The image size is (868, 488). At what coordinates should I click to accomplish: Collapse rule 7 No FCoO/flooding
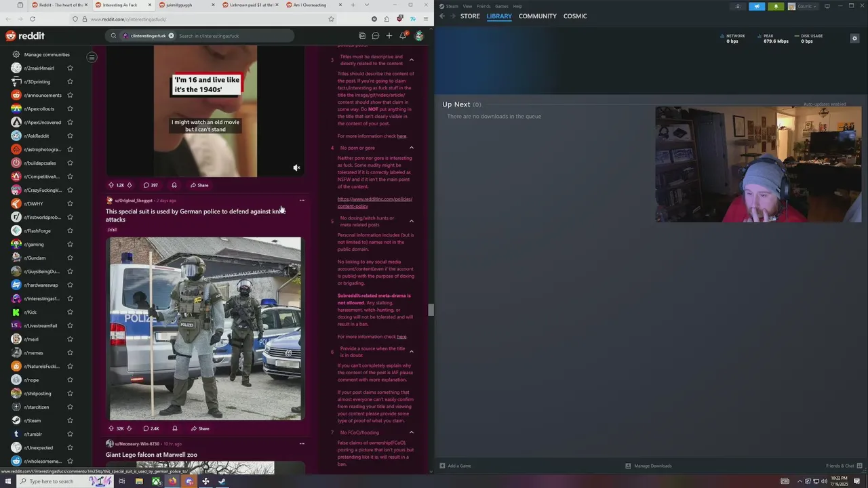(x=411, y=432)
